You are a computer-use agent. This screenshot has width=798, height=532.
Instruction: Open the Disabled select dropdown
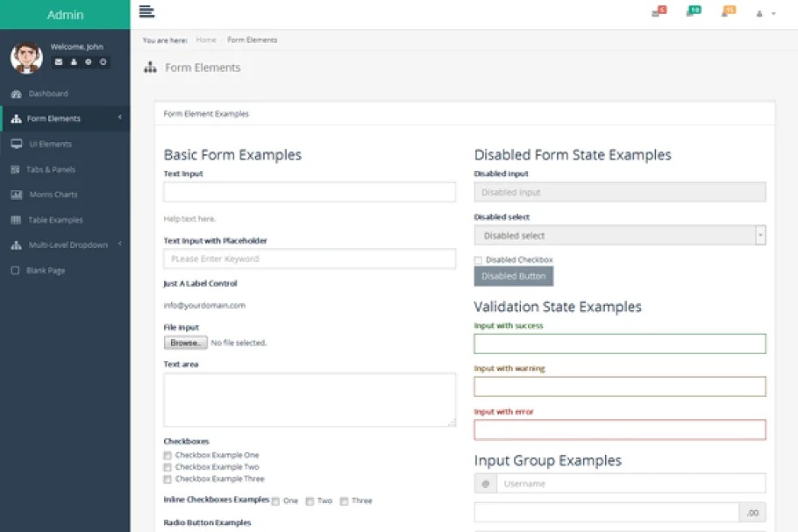(x=619, y=235)
